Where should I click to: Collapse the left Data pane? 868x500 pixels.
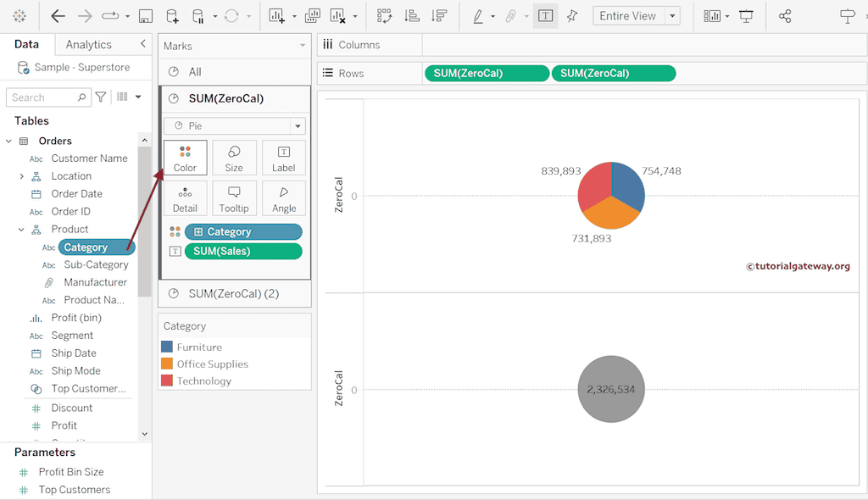coord(142,44)
